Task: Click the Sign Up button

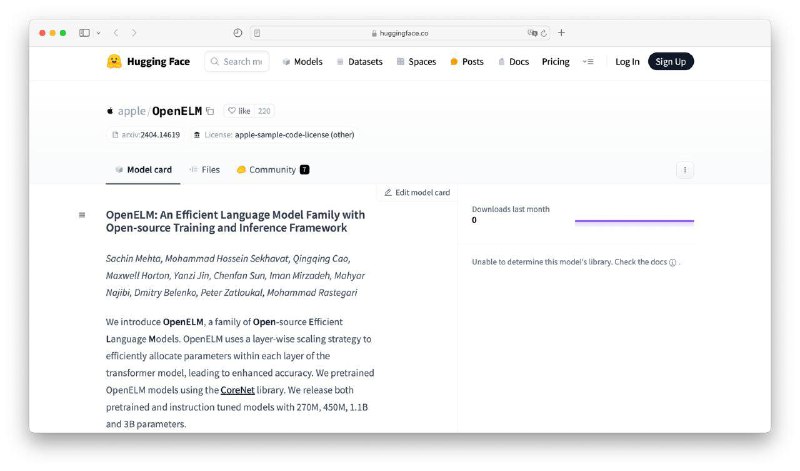Action: (670, 62)
